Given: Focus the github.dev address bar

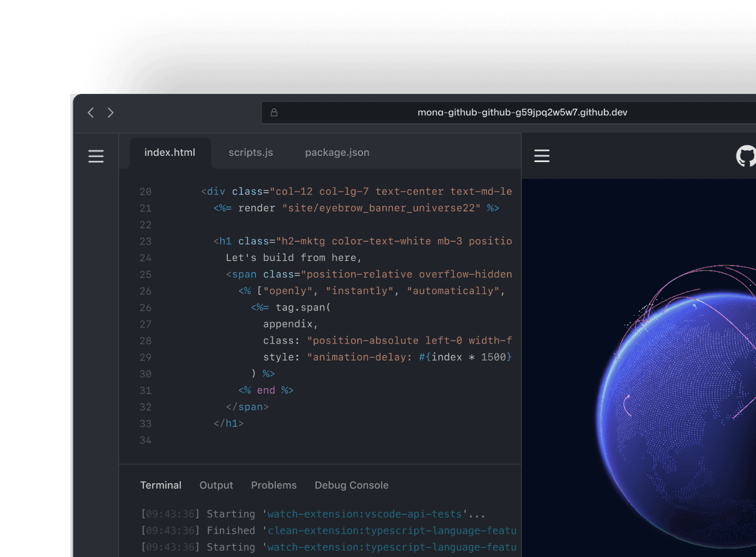Looking at the screenshot, I should [x=508, y=113].
